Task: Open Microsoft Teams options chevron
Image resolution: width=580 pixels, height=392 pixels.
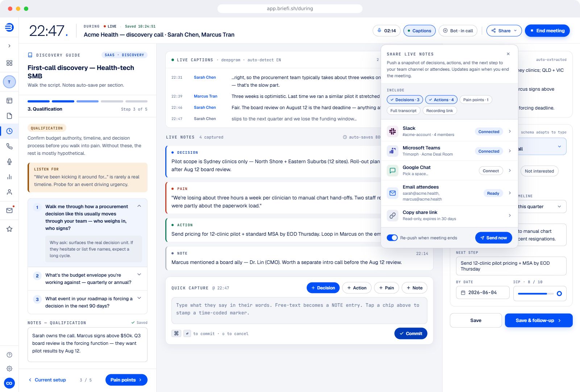Action: (510, 151)
